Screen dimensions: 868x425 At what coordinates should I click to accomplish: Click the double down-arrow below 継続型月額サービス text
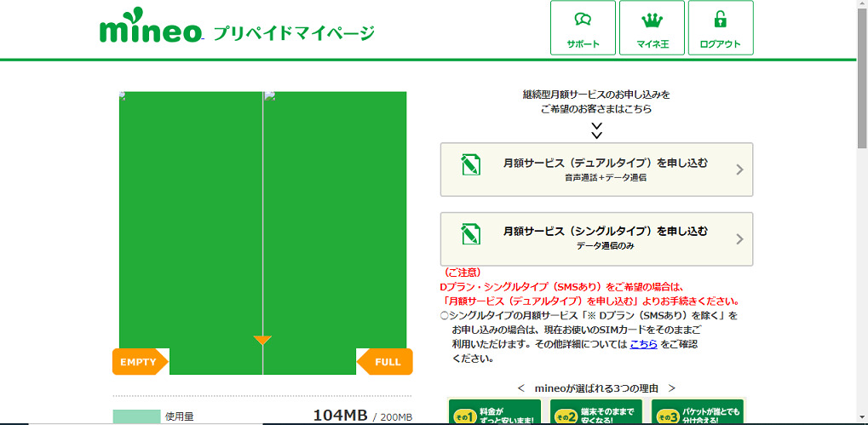(x=597, y=130)
